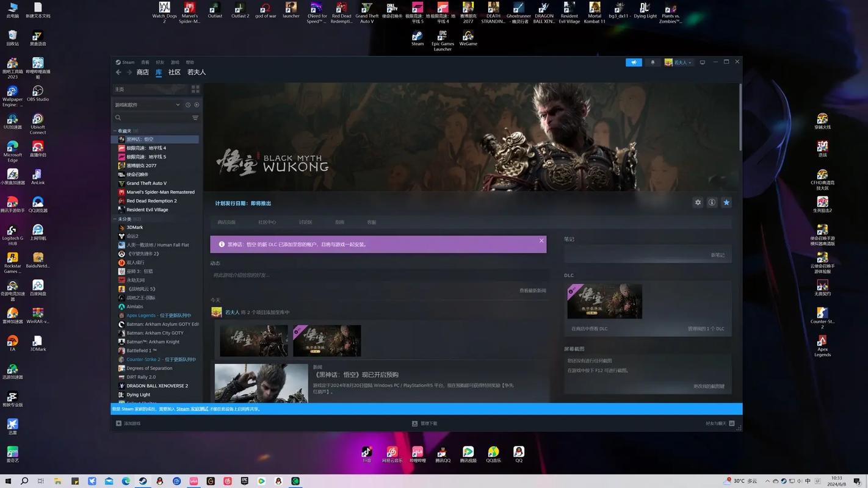The height and width of the screenshot is (488, 868).
Task: Click 在商店中查看 DLC link
Action: pos(590,329)
